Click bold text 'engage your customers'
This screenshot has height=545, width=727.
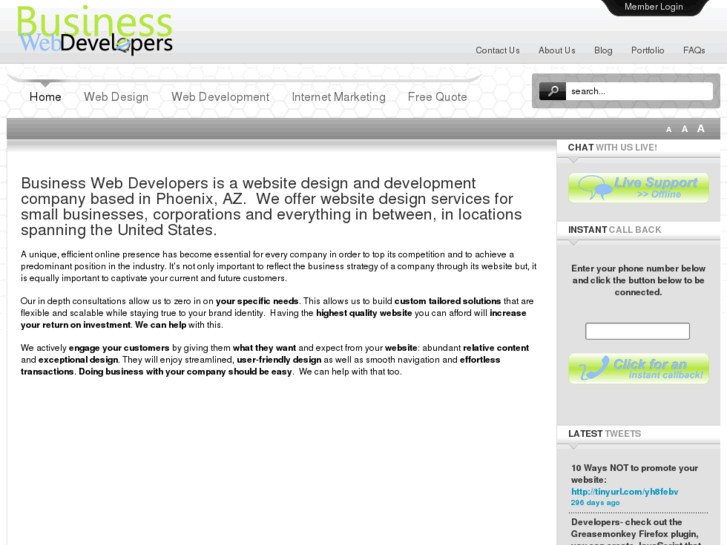(x=119, y=348)
